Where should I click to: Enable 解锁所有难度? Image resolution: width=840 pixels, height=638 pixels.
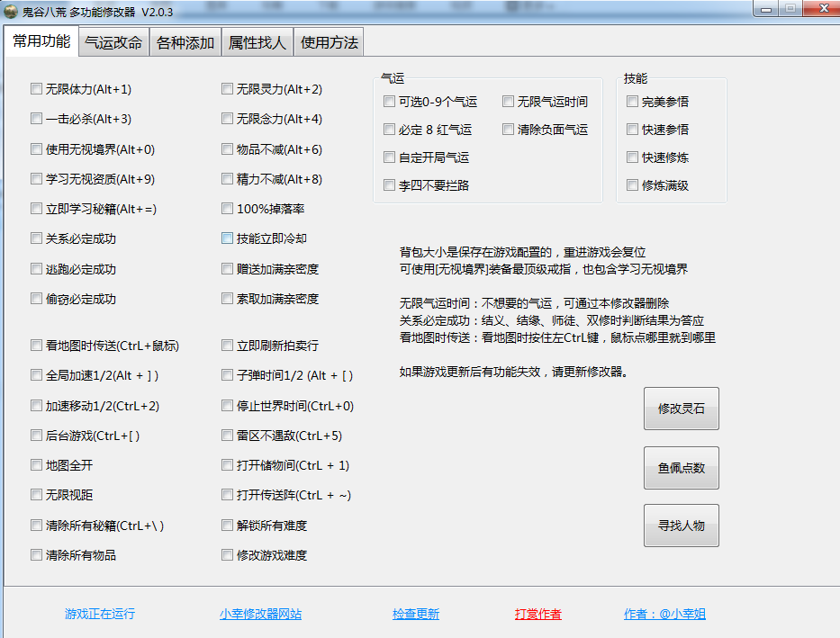point(227,526)
